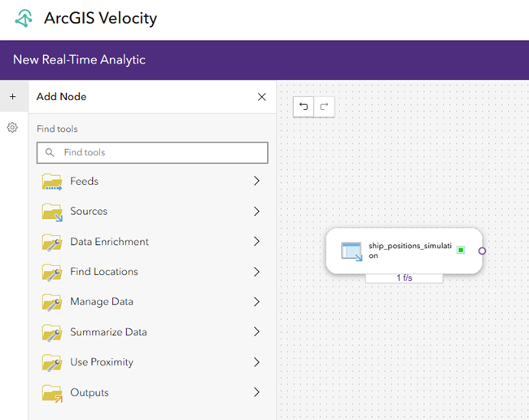529x420 pixels.
Task: Open the Data Enrichment category label
Action: click(109, 242)
